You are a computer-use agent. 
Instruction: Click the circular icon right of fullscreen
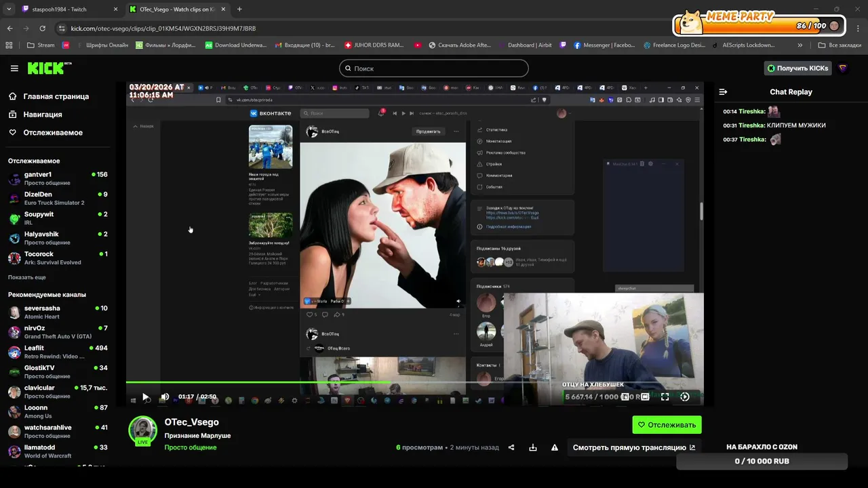[685, 396]
